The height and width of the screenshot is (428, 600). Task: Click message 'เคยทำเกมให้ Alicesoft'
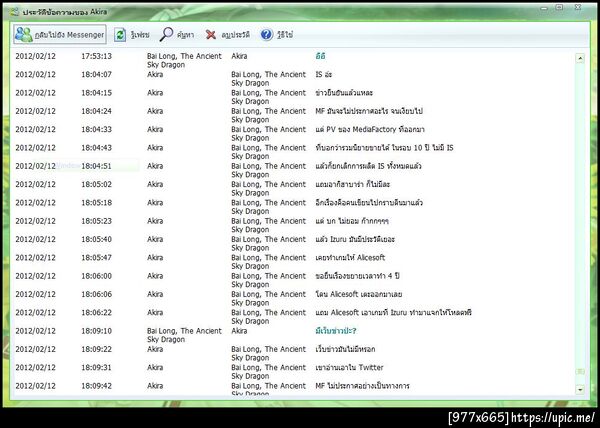[x=350, y=258]
